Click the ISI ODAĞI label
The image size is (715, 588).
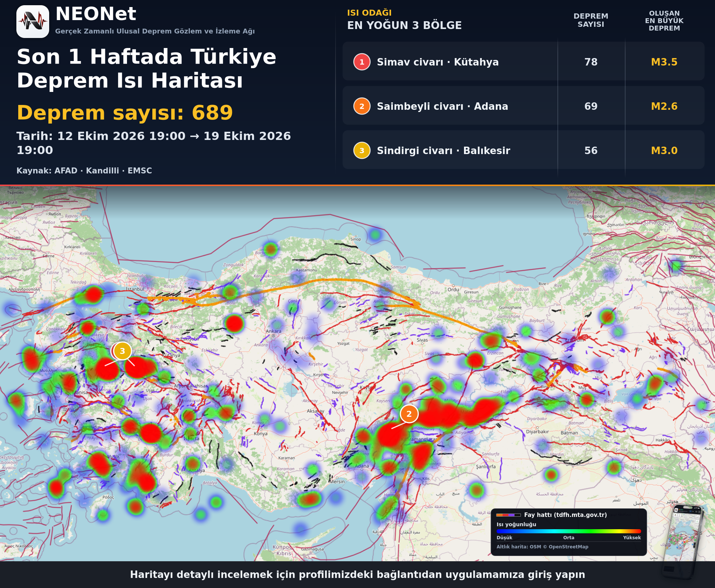pyautogui.click(x=369, y=13)
